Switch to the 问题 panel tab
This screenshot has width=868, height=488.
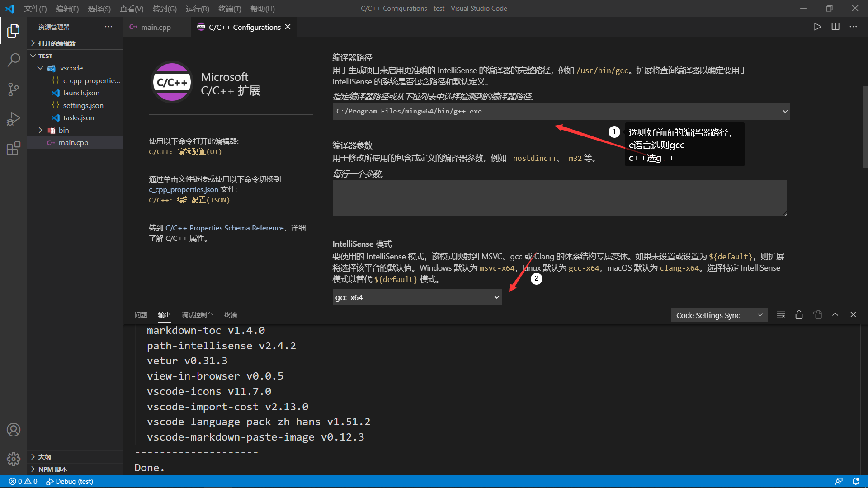[x=141, y=315]
